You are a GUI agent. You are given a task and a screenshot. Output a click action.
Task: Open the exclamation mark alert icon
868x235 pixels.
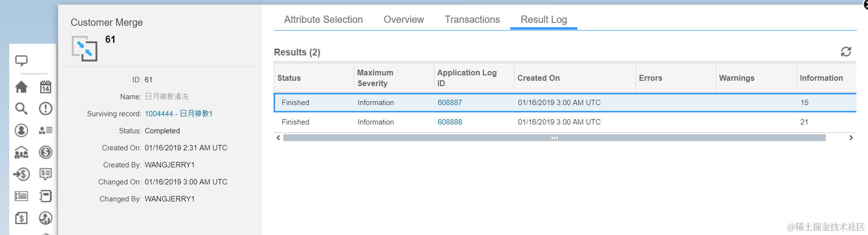point(46,108)
